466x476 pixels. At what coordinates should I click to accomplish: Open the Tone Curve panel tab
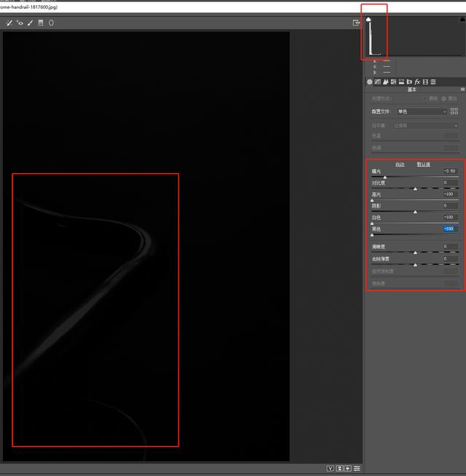378,82
